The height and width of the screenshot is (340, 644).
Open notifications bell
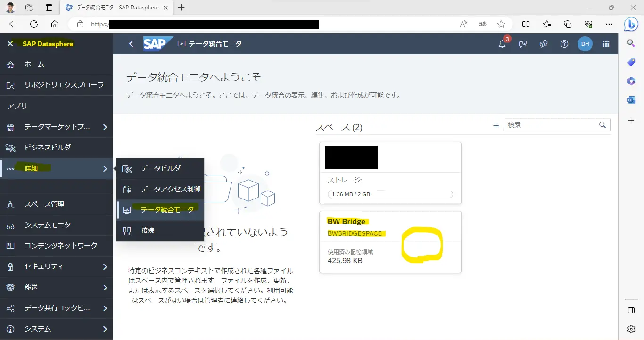coord(502,44)
